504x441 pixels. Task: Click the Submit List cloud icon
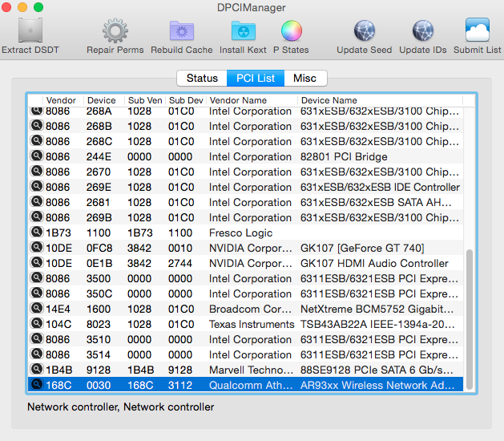point(478,30)
